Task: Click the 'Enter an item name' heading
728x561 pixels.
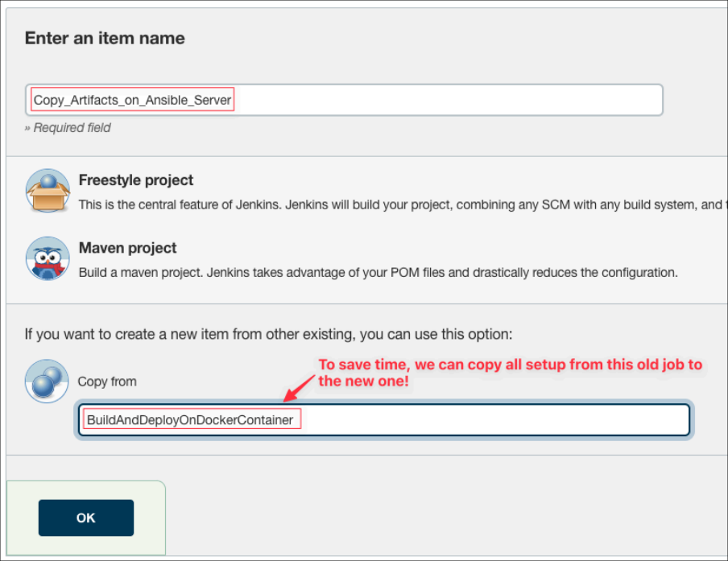Action: click(x=105, y=38)
